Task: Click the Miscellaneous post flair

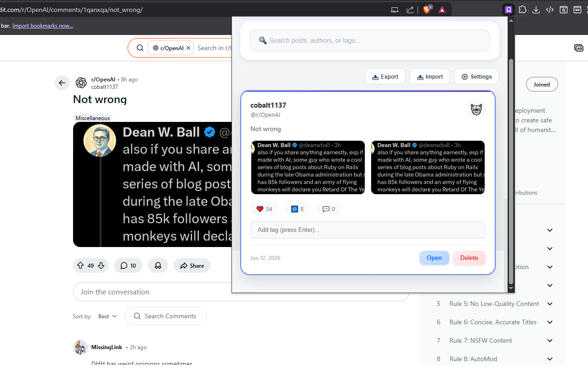Action: tap(93, 118)
